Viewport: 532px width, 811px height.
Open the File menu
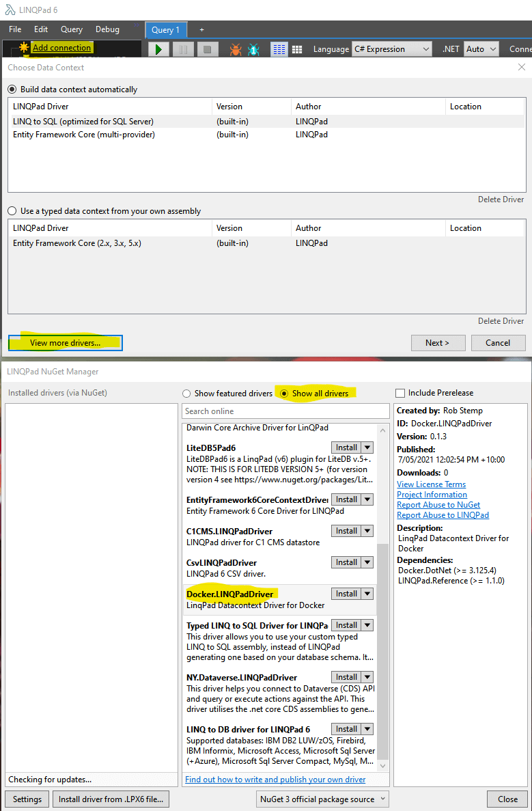pyautogui.click(x=15, y=29)
